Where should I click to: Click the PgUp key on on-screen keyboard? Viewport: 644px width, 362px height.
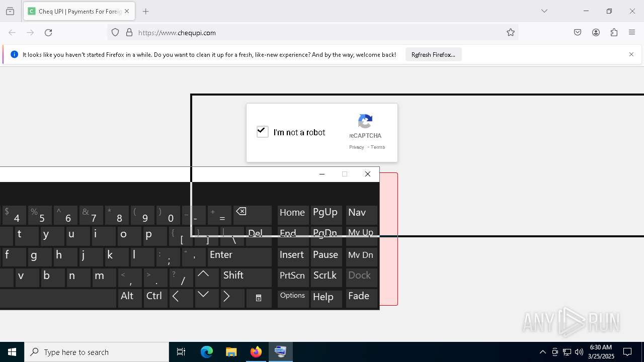pos(326,215)
